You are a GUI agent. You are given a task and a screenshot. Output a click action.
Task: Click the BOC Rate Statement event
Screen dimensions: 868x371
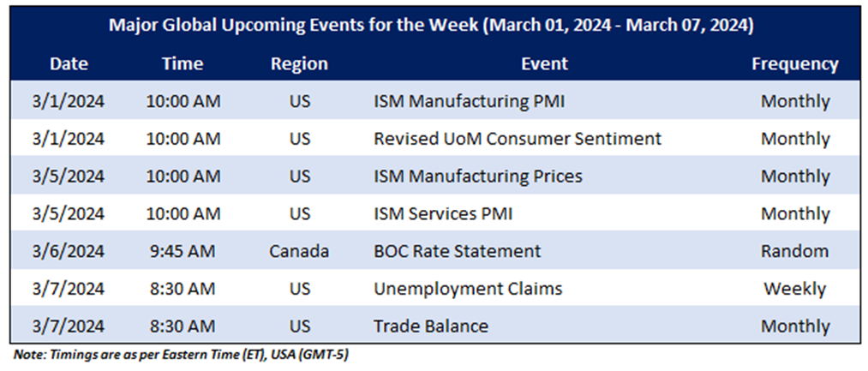click(x=457, y=251)
